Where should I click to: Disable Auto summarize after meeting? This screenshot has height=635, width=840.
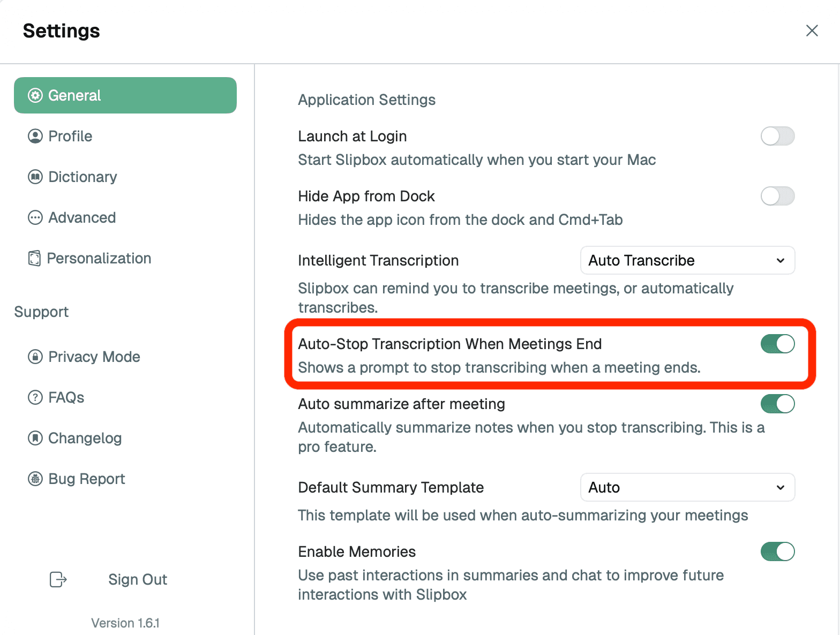point(777,404)
